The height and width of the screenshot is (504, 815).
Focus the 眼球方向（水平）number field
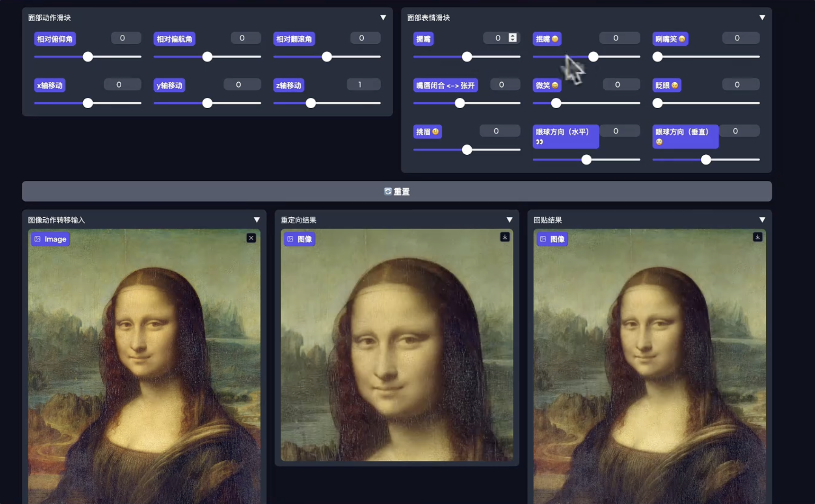(620, 131)
